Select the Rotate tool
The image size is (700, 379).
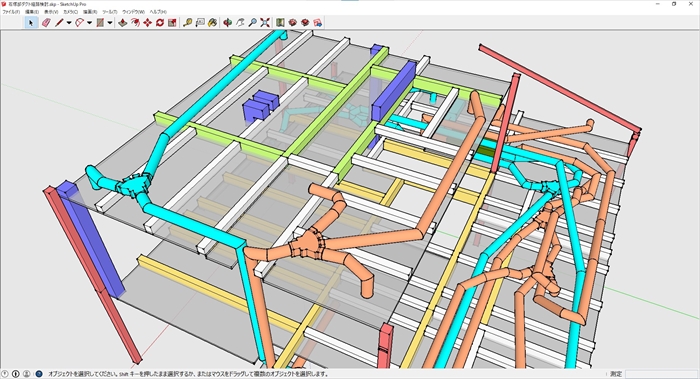[x=160, y=22]
